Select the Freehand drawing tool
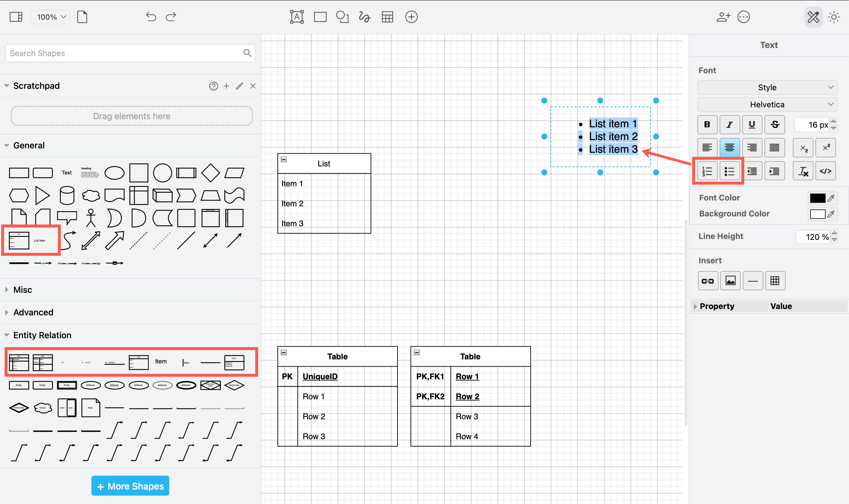The width and height of the screenshot is (849, 504). 364,17
